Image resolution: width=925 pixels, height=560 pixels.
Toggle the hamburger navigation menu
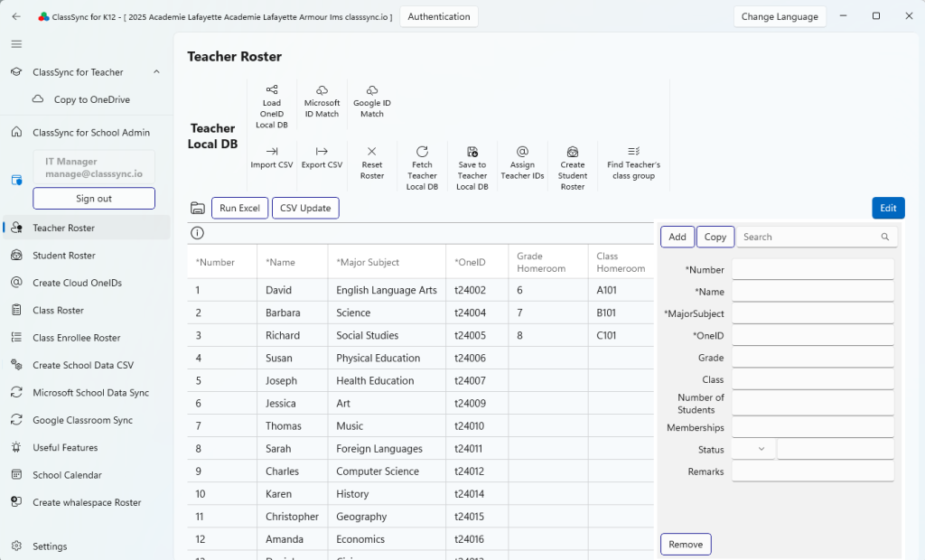click(16, 44)
